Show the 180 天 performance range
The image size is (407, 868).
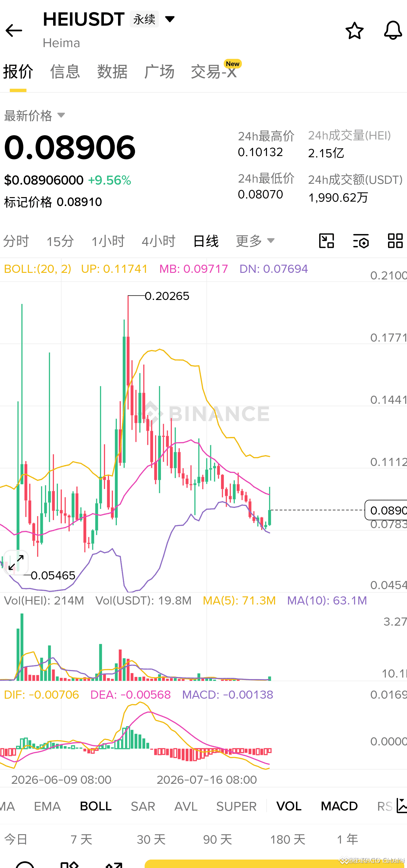[288, 839]
